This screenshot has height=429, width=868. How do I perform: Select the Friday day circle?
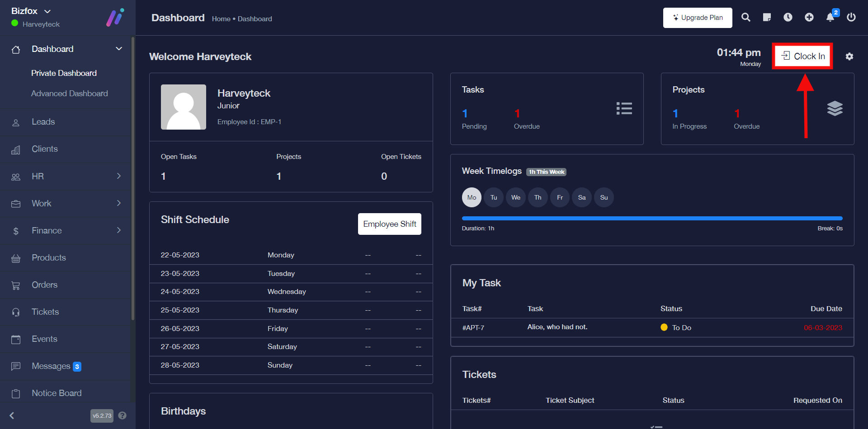(x=560, y=197)
